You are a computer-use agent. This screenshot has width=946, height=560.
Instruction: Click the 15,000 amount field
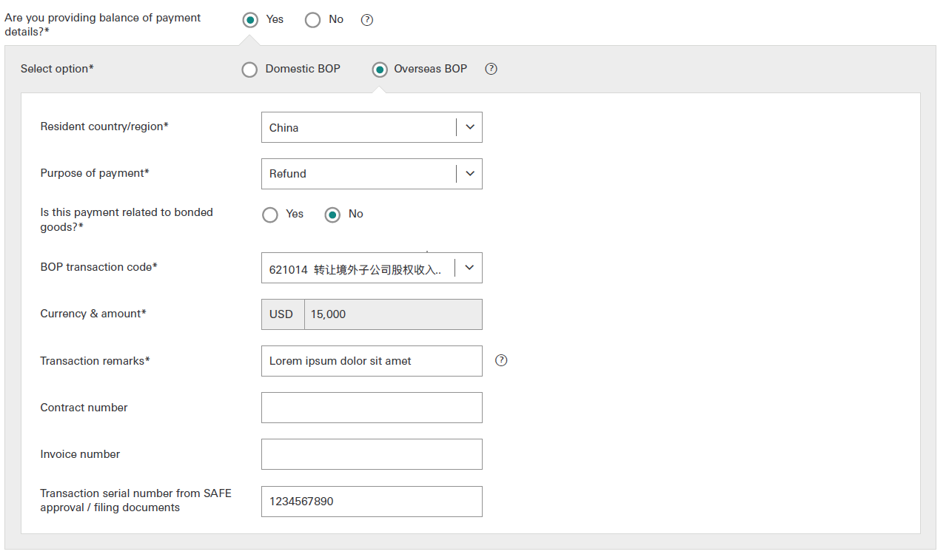[x=392, y=314]
